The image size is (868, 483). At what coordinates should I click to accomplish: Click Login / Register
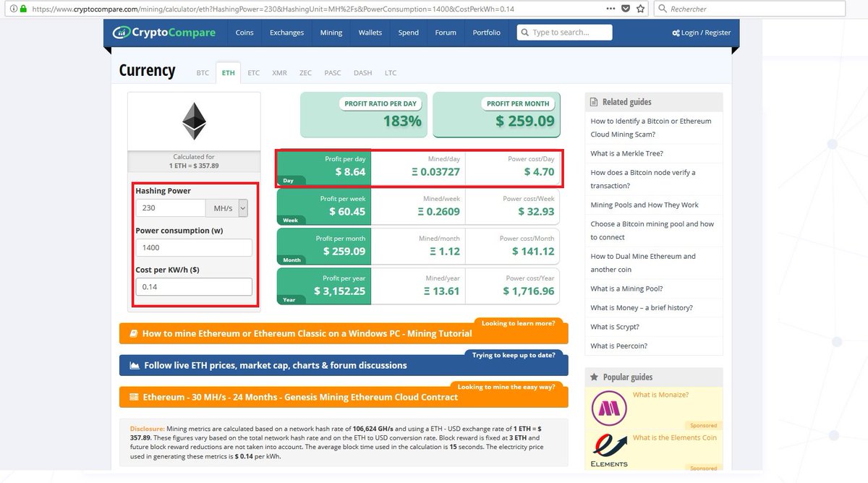(701, 33)
